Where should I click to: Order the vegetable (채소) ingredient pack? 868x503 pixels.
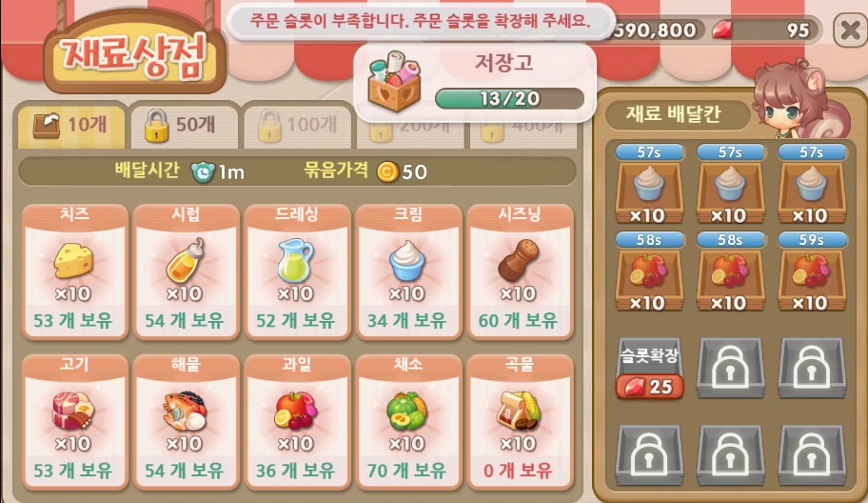click(408, 422)
